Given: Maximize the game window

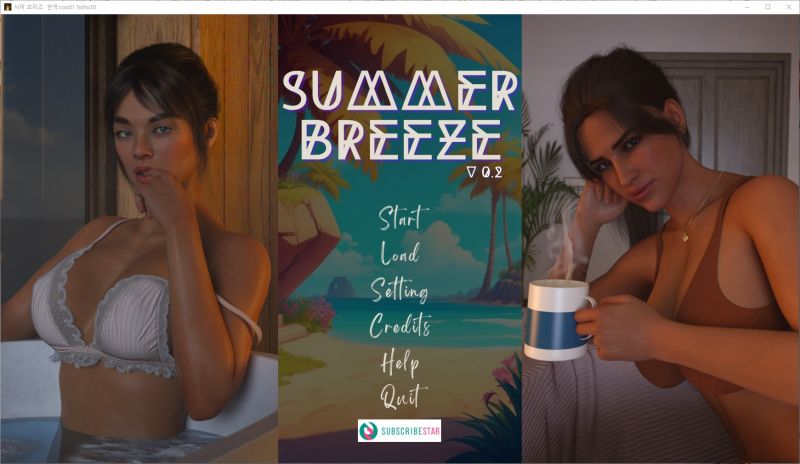Looking at the screenshot, I should [x=768, y=7].
